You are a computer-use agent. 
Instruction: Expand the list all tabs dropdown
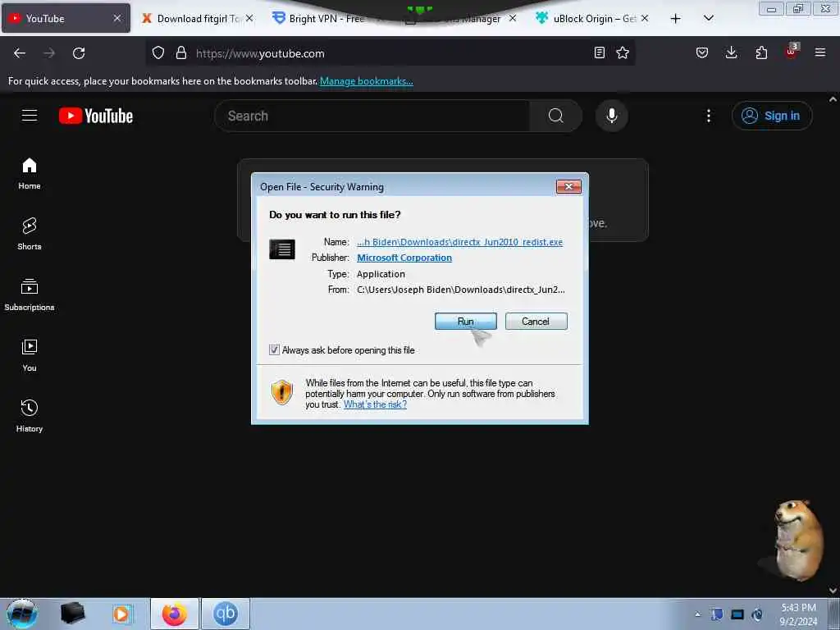pyautogui.click(x=708, y=18)
